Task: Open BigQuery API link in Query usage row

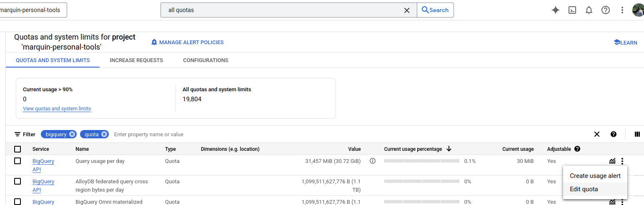Action: (43, 165)
